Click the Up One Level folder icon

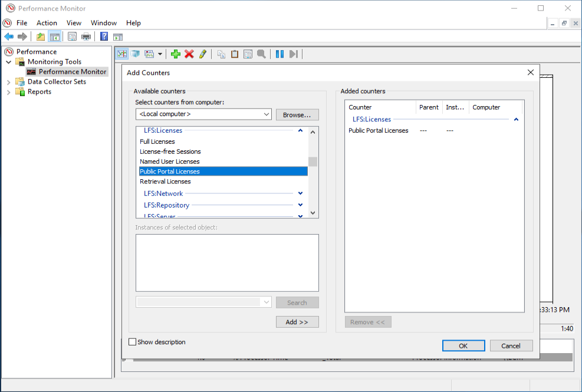coord(41,37)
